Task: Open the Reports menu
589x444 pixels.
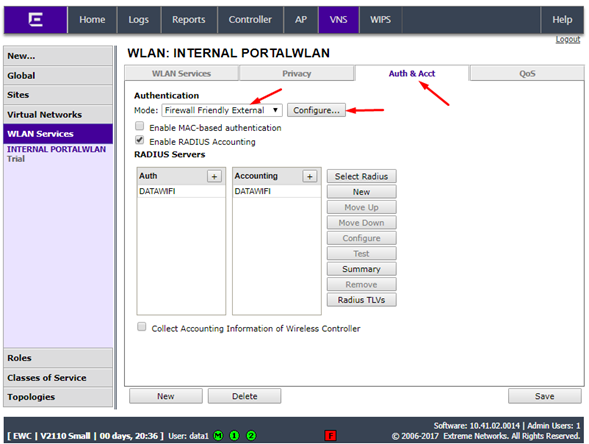Action: pyautogui.click(x=189, y=20)
